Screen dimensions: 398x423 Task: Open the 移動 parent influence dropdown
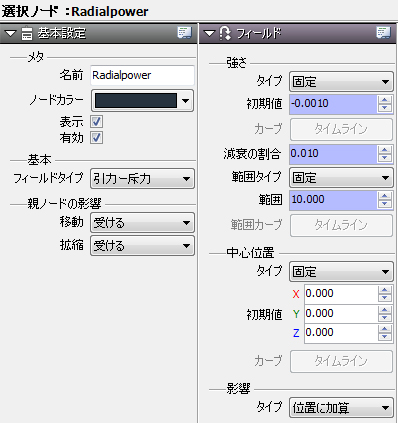pos(142,223)
